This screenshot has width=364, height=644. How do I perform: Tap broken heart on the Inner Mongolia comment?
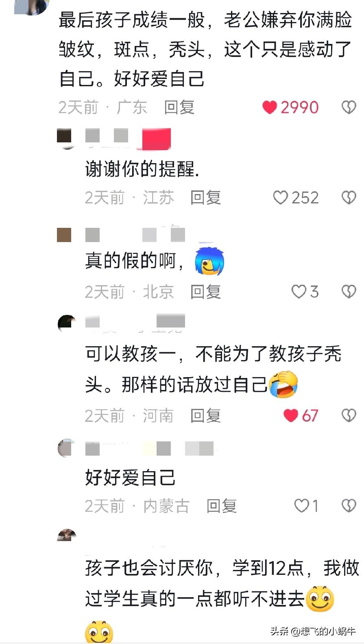point(349,506)
